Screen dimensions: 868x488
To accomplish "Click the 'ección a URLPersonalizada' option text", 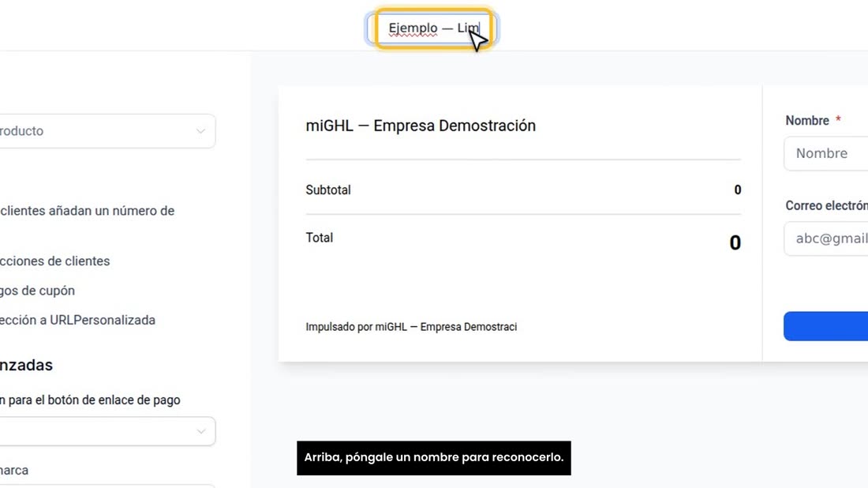I will [77, 320].
